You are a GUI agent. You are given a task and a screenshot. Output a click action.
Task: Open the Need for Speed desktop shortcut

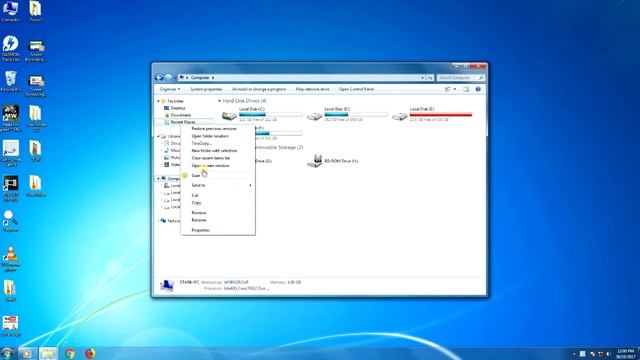click(11, 118)
